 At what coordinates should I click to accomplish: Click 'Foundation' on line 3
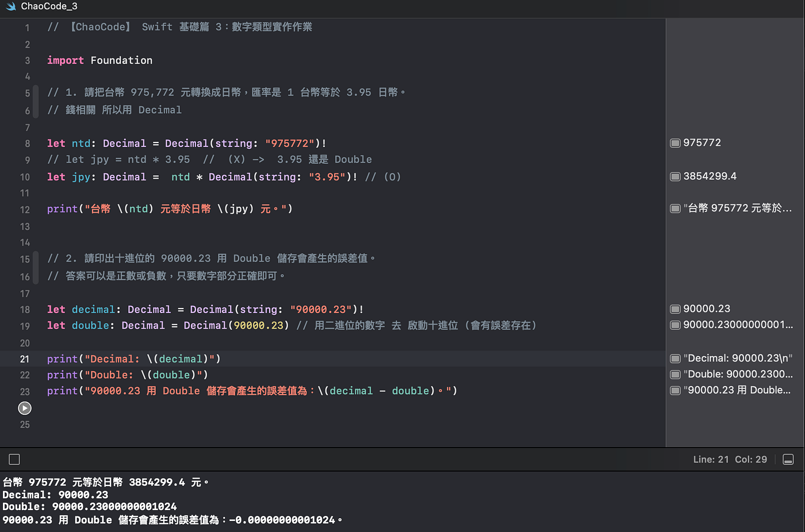tap(121, 60)
